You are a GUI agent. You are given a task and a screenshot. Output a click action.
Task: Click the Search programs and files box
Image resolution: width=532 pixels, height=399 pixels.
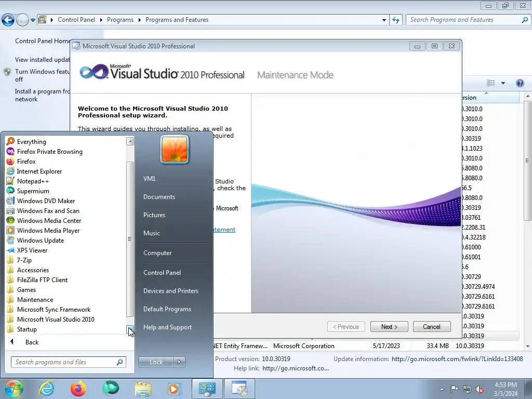tap(68, 362)
